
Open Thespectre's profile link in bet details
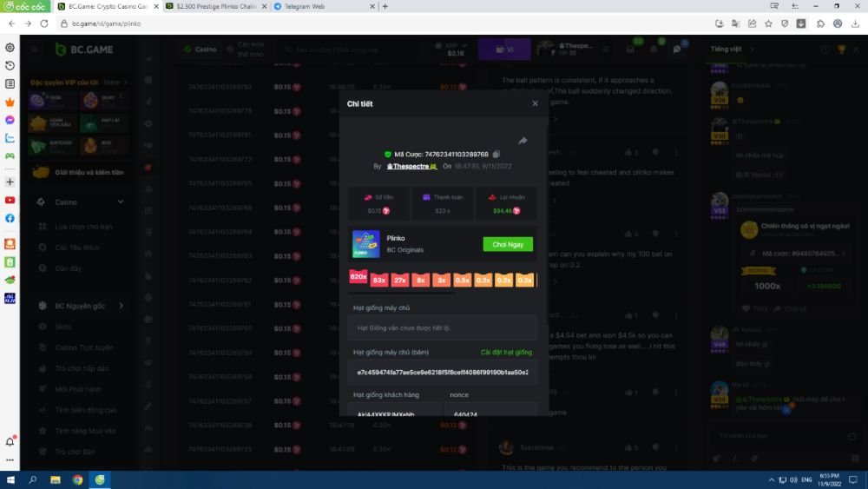coord(411,165)
